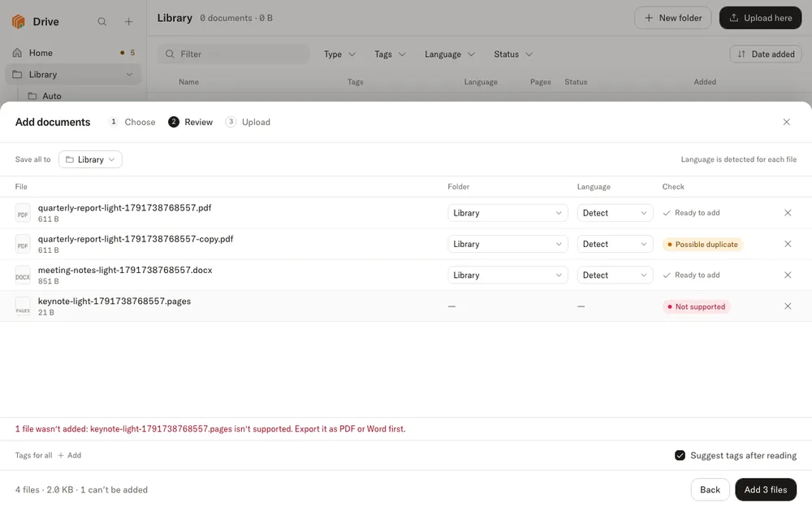Select the Review step
This screenshot has height=508, width=812.
[x=191, y=122]
